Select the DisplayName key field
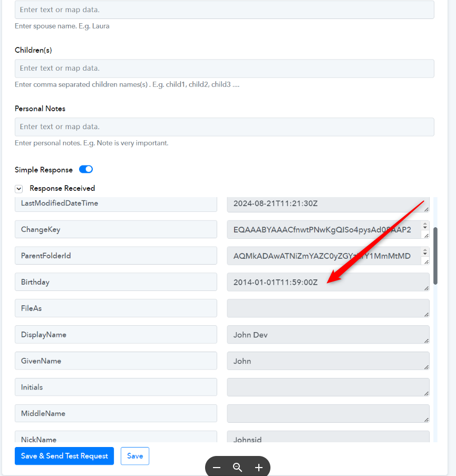Screen dimensions: 456x476 click(x=116, y=335)
